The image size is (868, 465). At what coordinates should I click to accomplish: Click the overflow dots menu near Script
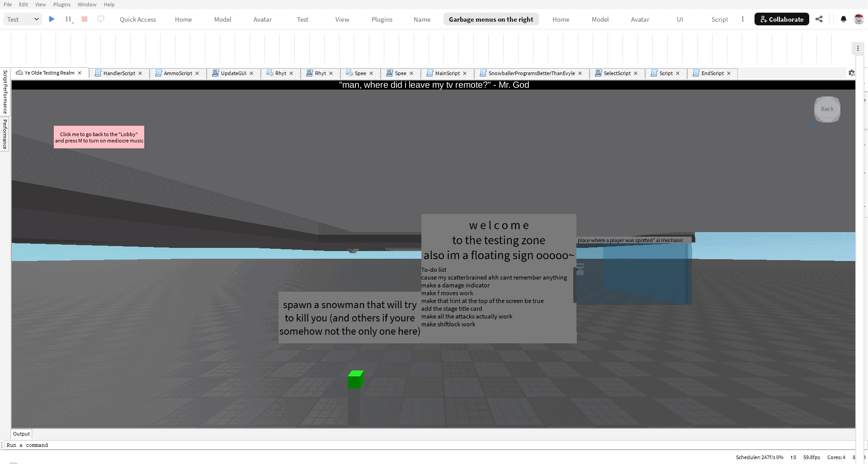742,19
